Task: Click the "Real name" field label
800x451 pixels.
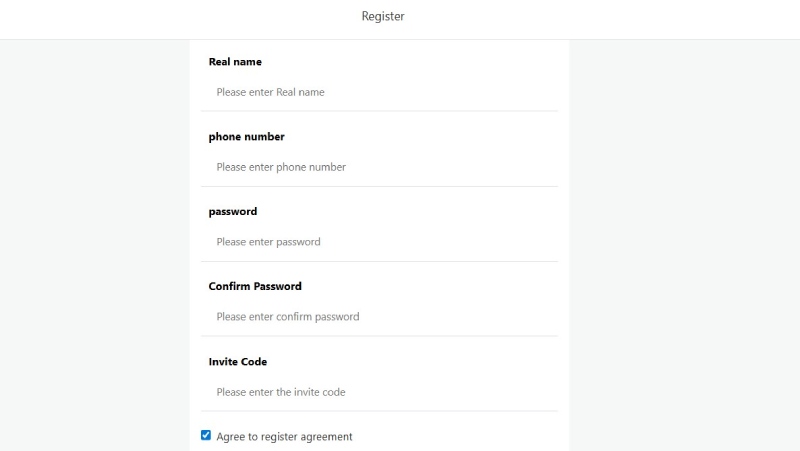Action: tap(235, 62)
